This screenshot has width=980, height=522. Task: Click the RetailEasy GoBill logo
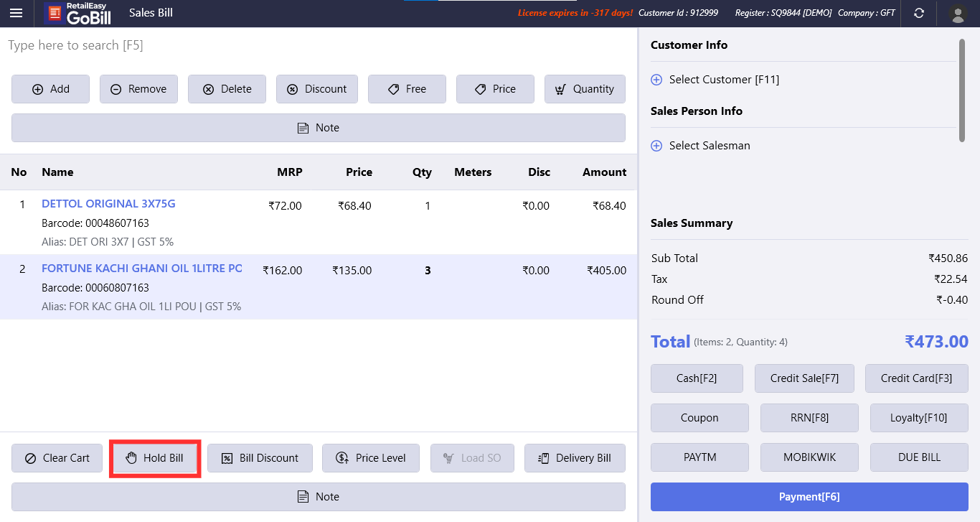point(77,13)
